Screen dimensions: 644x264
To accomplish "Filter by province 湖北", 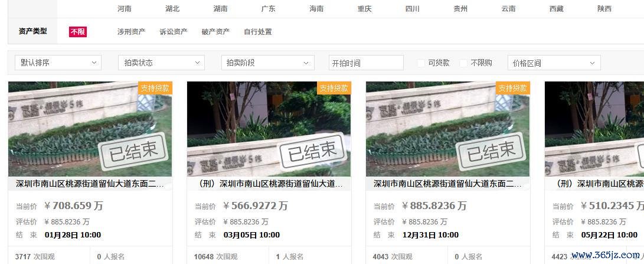I will point(172,9).
